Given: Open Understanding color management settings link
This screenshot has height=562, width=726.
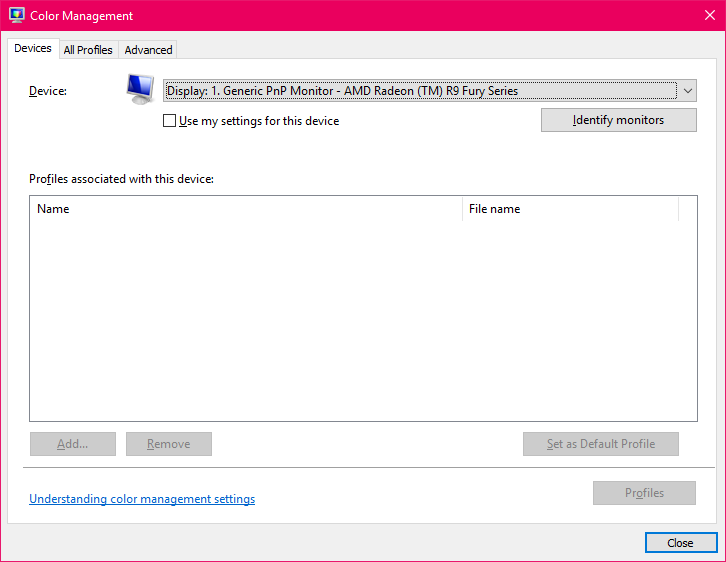Looking at the screenshot, I should (142, 499).
